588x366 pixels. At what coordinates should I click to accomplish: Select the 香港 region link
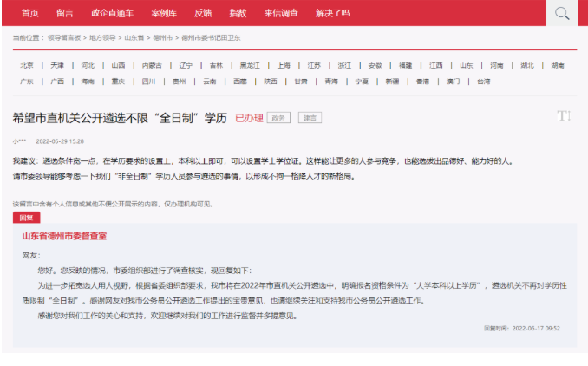[x=422, y=82]
